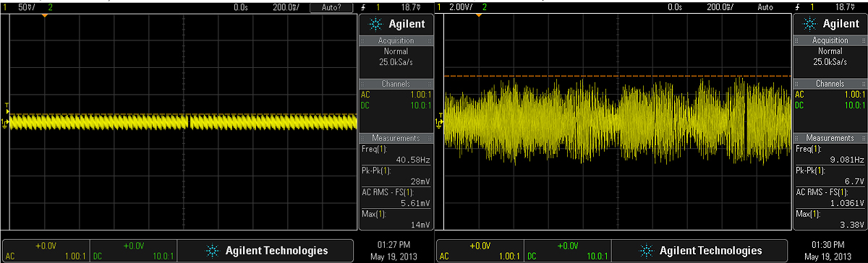Click the Agilent logo in left scope panel
This screenshot has width=868, height=263.
point(396,24)
